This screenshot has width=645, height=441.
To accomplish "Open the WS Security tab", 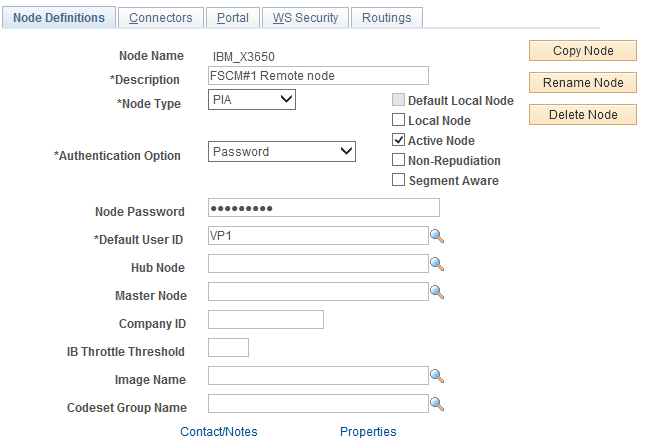I will pyautogui.click(x=305, y=18).
